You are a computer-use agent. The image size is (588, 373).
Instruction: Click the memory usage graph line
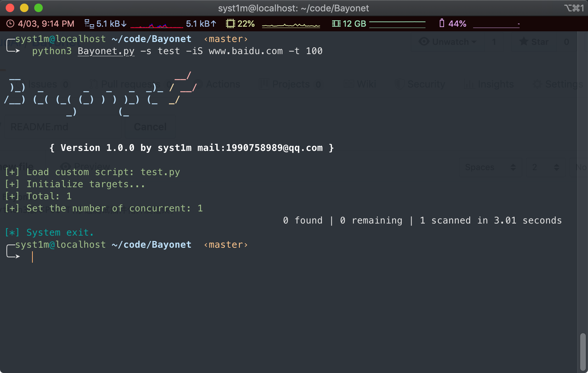[397, 24]
